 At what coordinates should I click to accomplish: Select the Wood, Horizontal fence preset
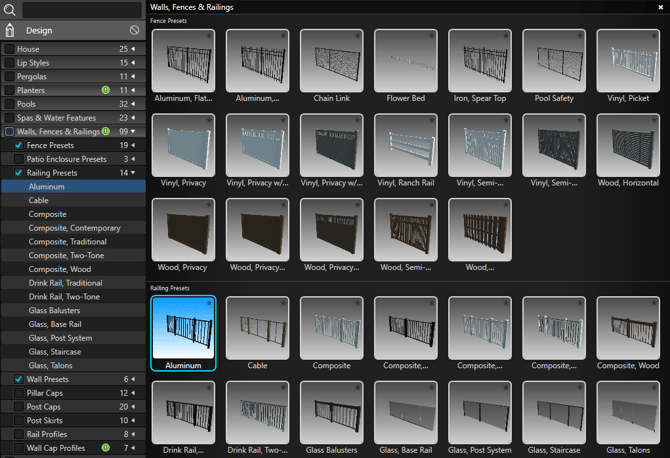pos(628,145)
